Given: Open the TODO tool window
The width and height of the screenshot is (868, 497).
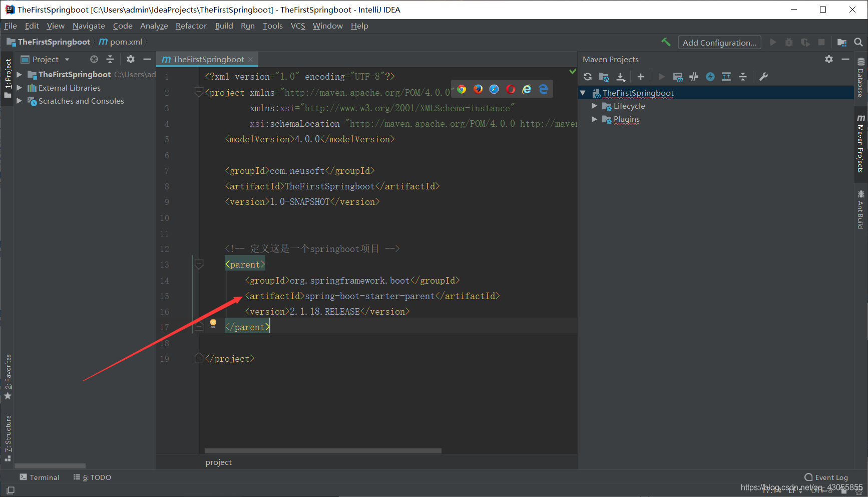Looking at the screenshot, I should [x=92, y=477].
